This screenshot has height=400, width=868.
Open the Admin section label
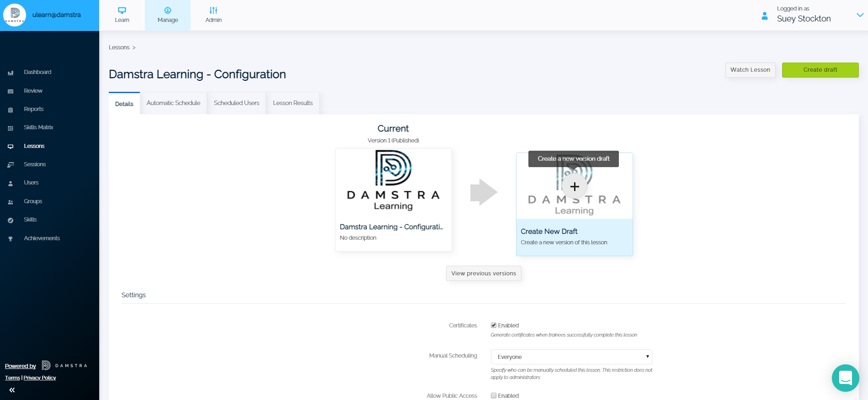point(213,20)
